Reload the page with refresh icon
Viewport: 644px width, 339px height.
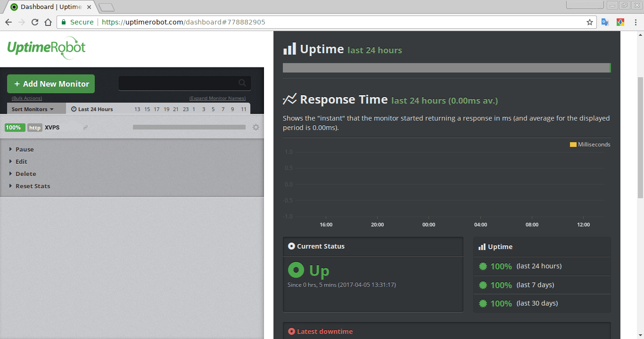[x=35, y=22]
